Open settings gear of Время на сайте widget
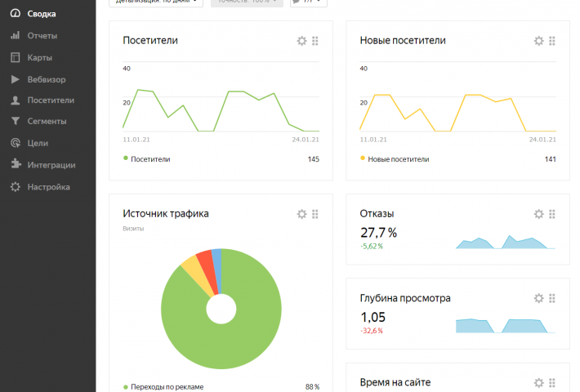This screenshot has height=392, width=580. point(539,383)
